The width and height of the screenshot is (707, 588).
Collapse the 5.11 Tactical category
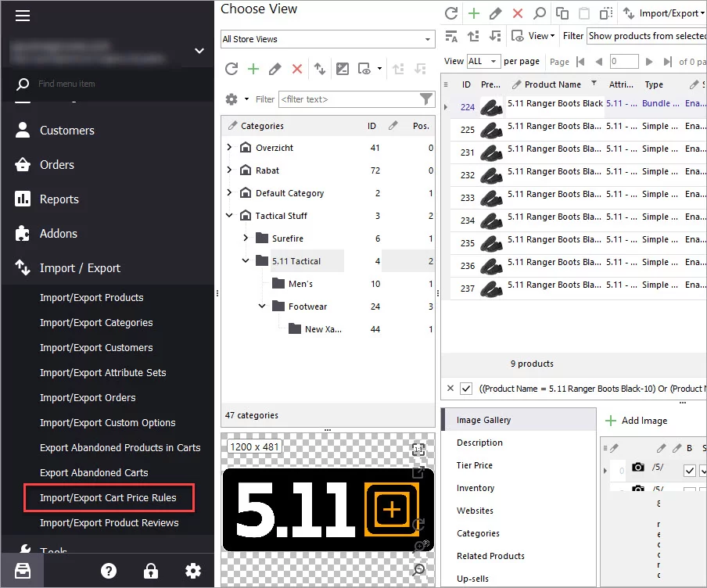(246, 260)
